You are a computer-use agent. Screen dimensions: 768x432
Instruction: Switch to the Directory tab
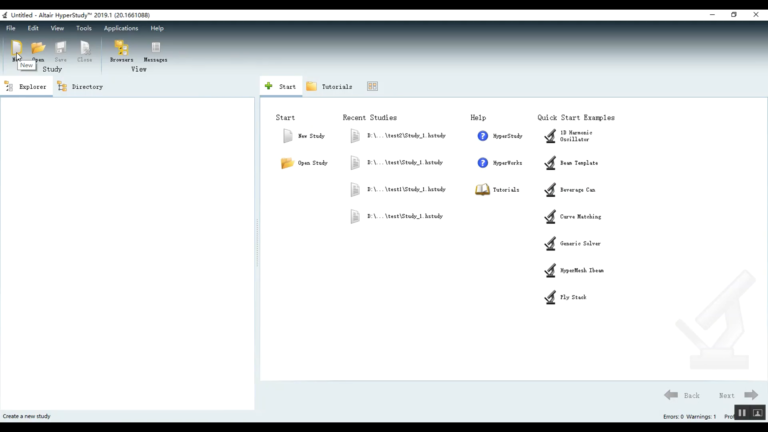(x=80, y=87)
